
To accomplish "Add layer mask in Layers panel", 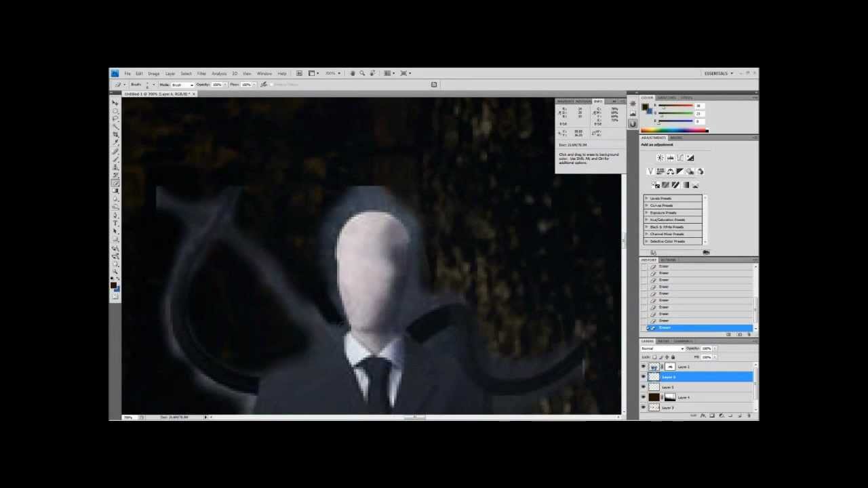I will click(712, 415).
